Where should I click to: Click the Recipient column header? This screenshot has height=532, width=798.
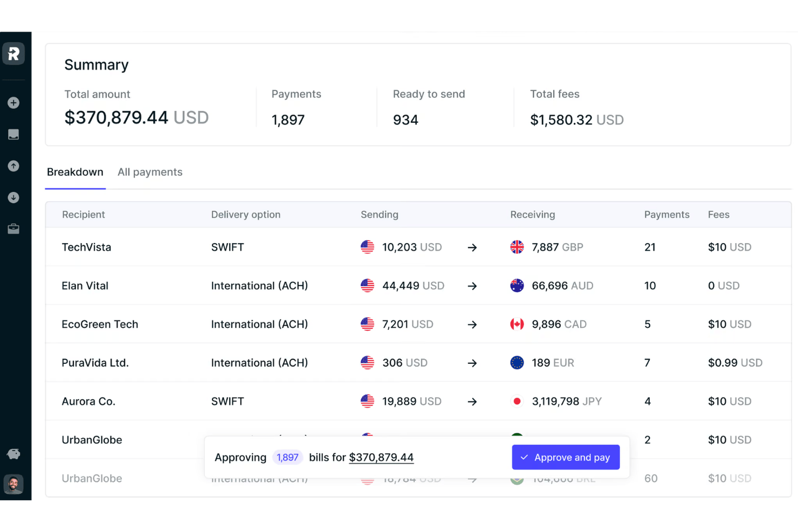84,215
